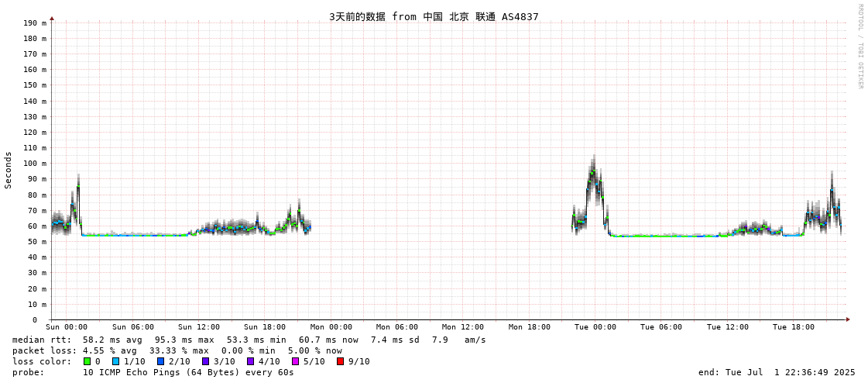
Task: Click the red 9/10 loss swatch
Action: (x=340, y=361)
